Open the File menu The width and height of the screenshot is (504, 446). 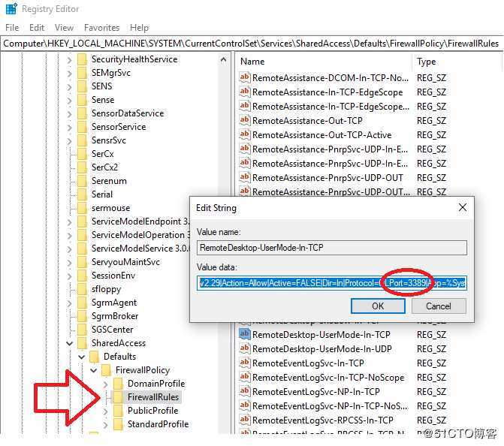pyautogui.click(x=12, y=28)
